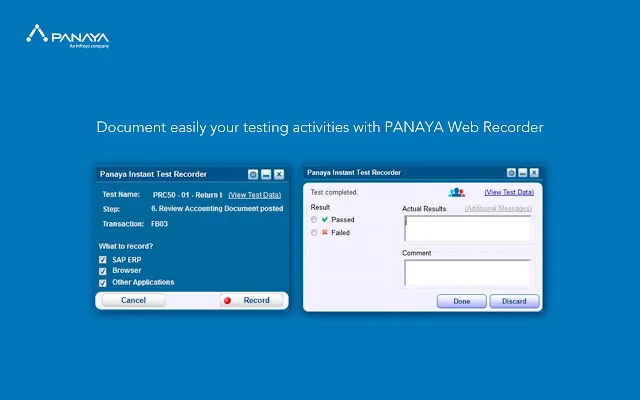Click the test name PRC50 - 01 text

(x=187, y=195)
